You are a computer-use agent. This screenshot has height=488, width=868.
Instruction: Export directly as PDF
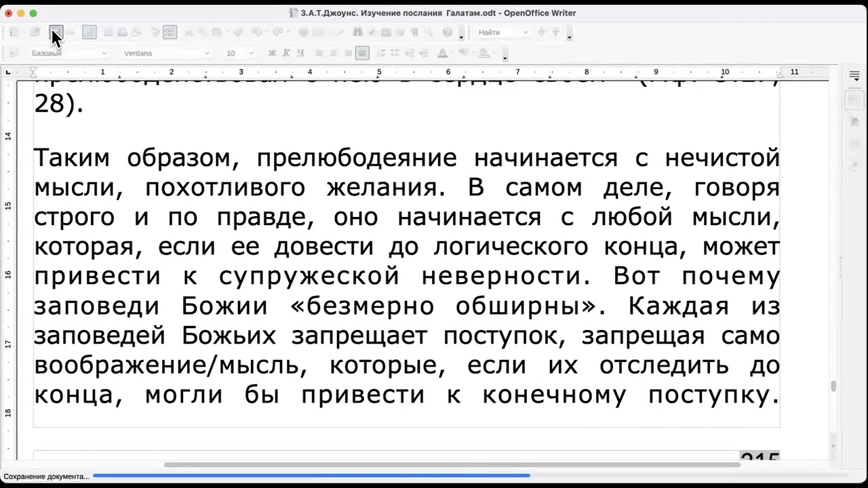pos(108,32)
